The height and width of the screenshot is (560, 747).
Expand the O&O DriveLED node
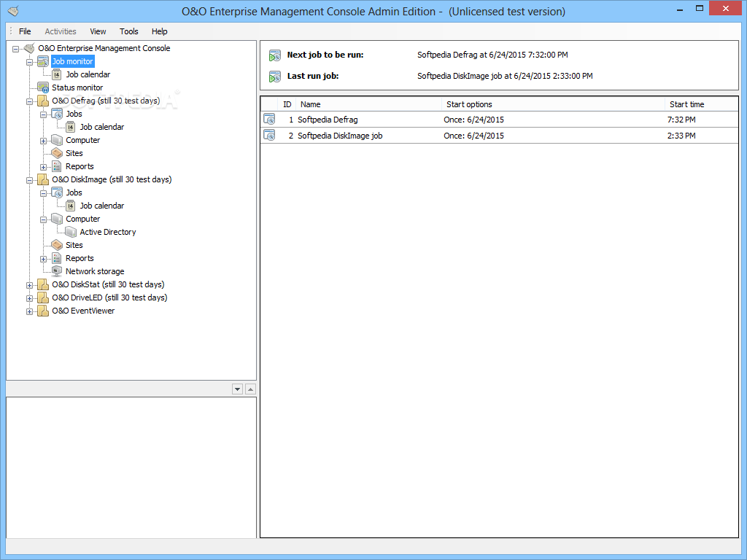[29, 298]
